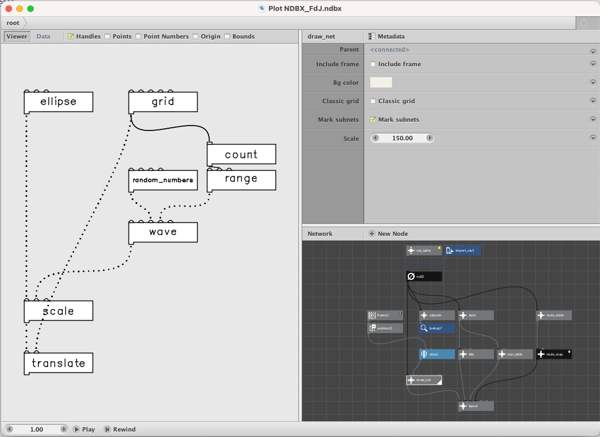Select the slice1 node
This screenshot has height=437, width=600.
[437, 354]
